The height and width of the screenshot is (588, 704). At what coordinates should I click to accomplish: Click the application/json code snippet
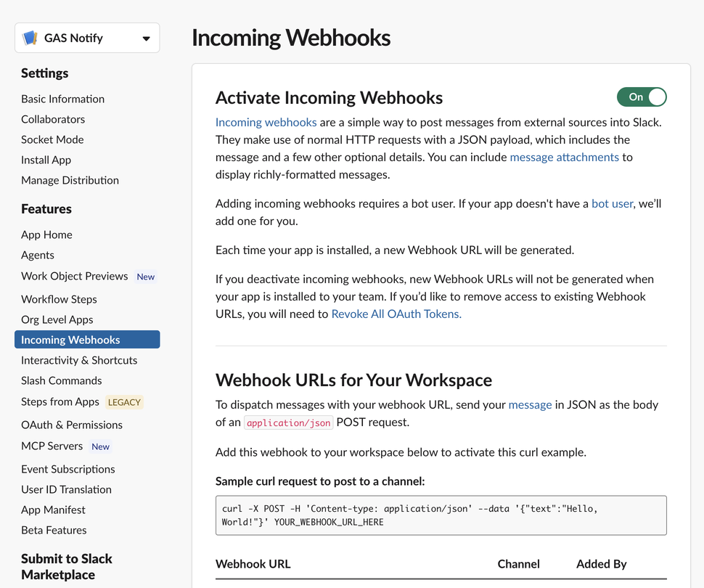tap(288, 422)
